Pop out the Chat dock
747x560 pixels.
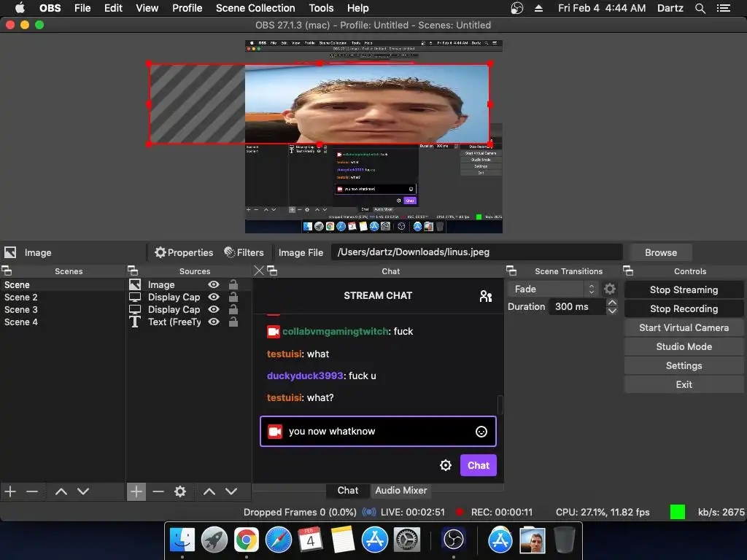272,271
